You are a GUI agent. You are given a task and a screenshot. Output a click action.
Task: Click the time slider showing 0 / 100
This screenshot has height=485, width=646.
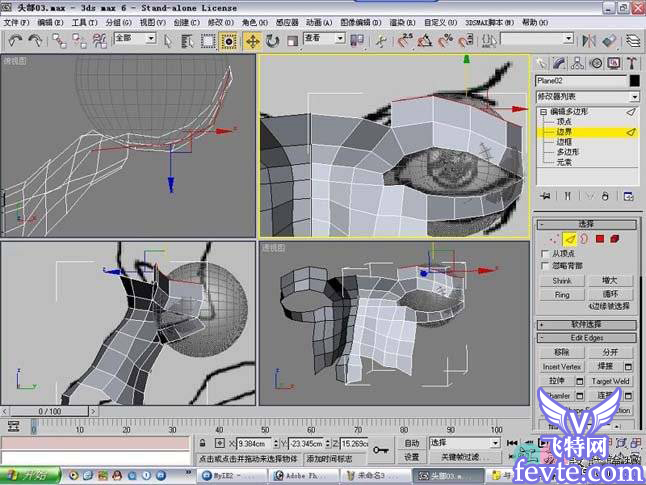tap(49, 411)
